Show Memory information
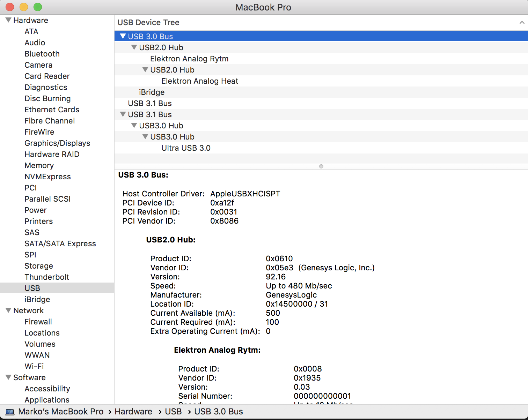The width and height of the screenshot is (528, 420). point(39,165)
